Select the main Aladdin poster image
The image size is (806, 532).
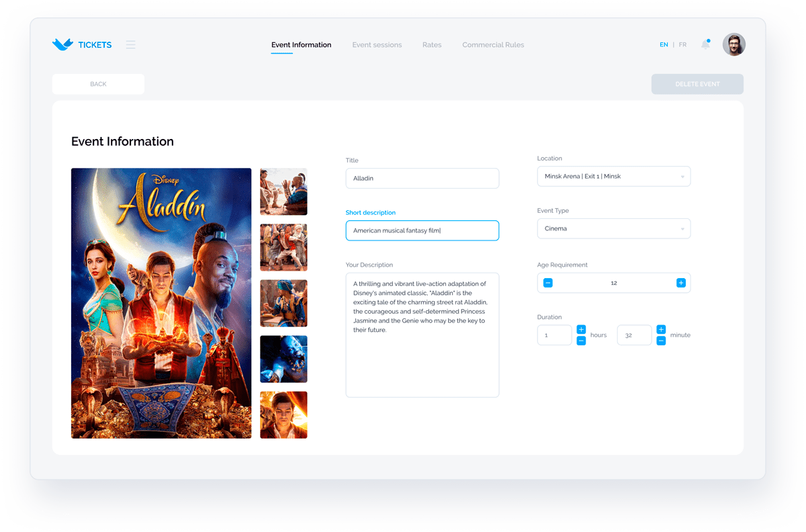(161, 303)
